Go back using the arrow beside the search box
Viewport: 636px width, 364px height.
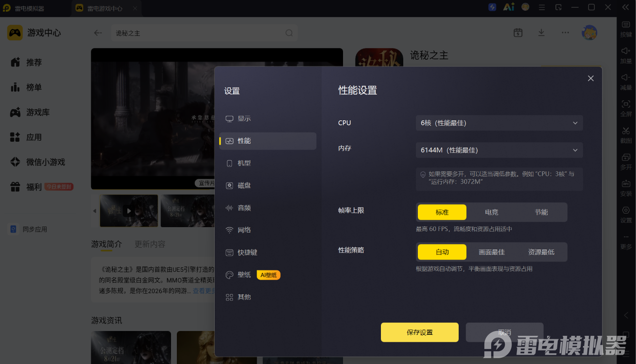click(x=98, y=33)
